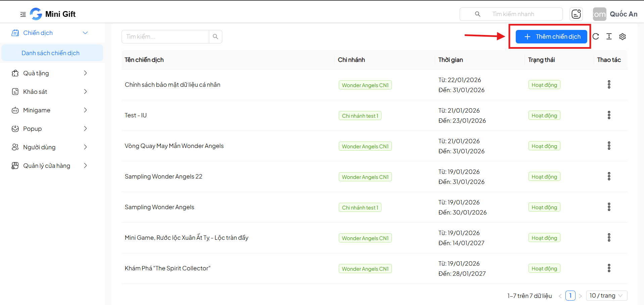Click the Chi nhánh test 1 tag in Test - IU row

coord(360,116)
